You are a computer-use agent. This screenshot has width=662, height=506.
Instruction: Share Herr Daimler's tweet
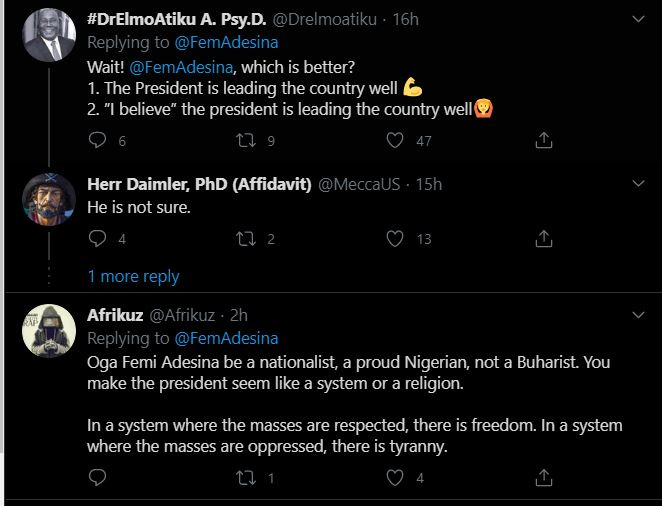(544, 239)
